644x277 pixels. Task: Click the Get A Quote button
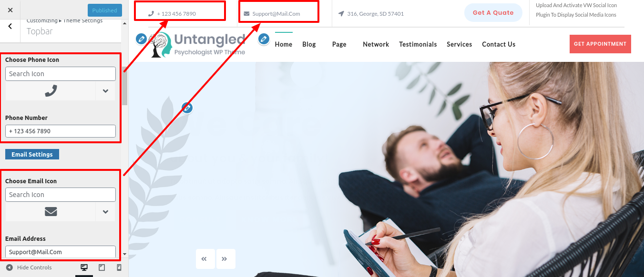(x=493, y=13)
